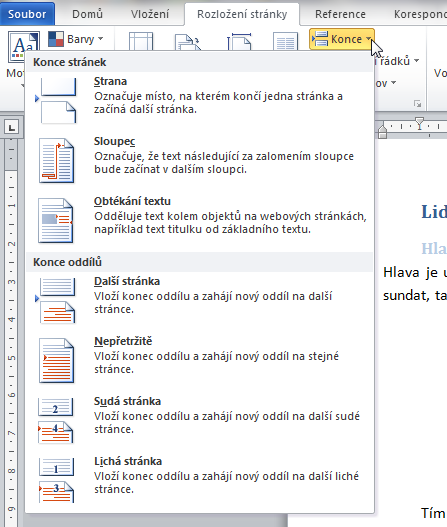The width and height of the screenshot is (447, 527).
Task: Select the Rozložení stránky tab
Action: [x=242, y=14]
